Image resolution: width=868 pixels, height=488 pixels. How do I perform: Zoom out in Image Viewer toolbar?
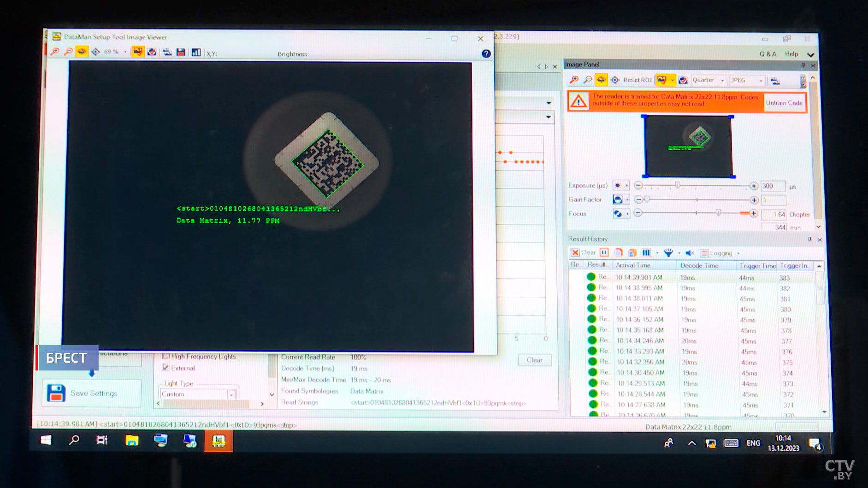(x=68, y=52)
